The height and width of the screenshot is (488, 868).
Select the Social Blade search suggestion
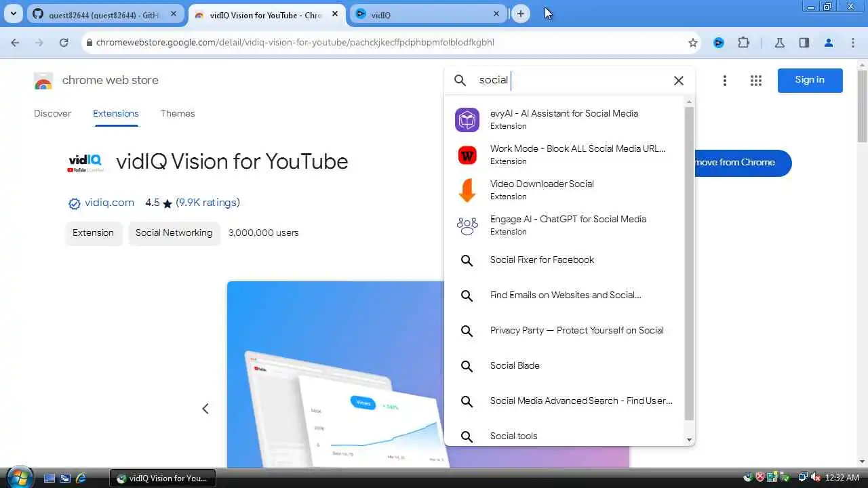coord(564,366)
